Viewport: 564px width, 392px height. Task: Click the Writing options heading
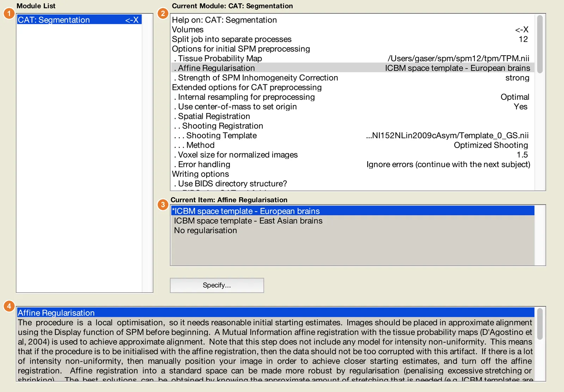352,174
